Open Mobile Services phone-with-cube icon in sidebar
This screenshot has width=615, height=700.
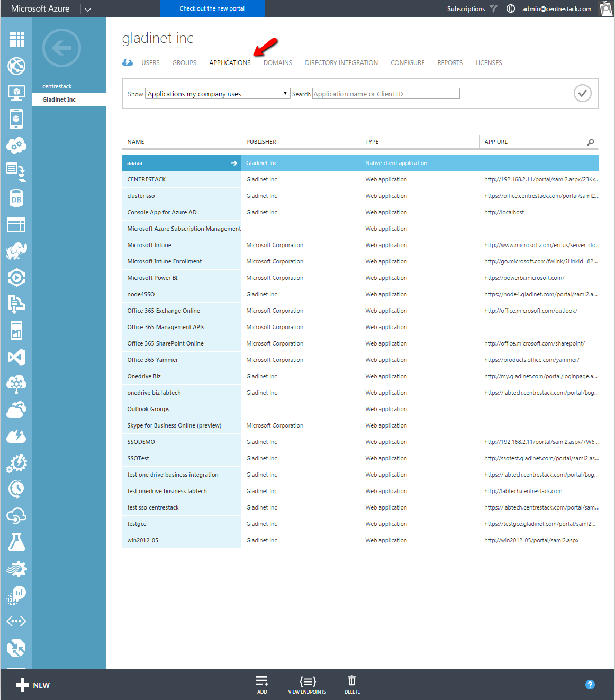tap(16, 119)
